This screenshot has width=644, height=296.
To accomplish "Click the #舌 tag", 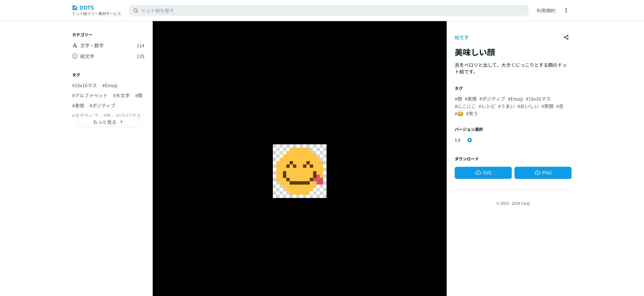I will point(560,106).
